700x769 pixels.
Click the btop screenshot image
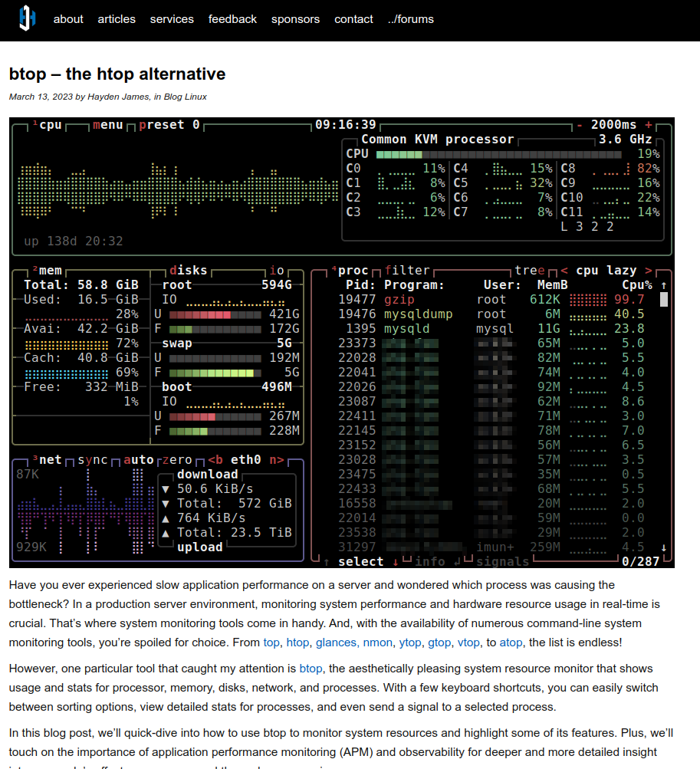[342, 342]
